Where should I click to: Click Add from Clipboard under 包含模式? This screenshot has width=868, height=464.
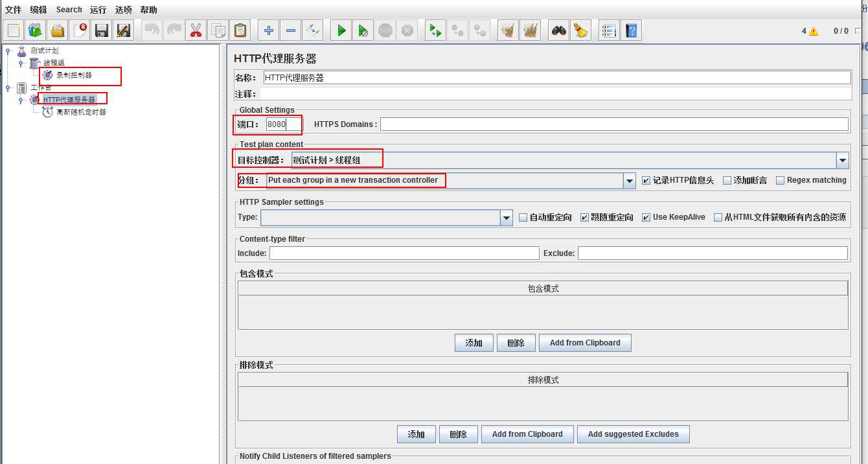tap(585, 343)
